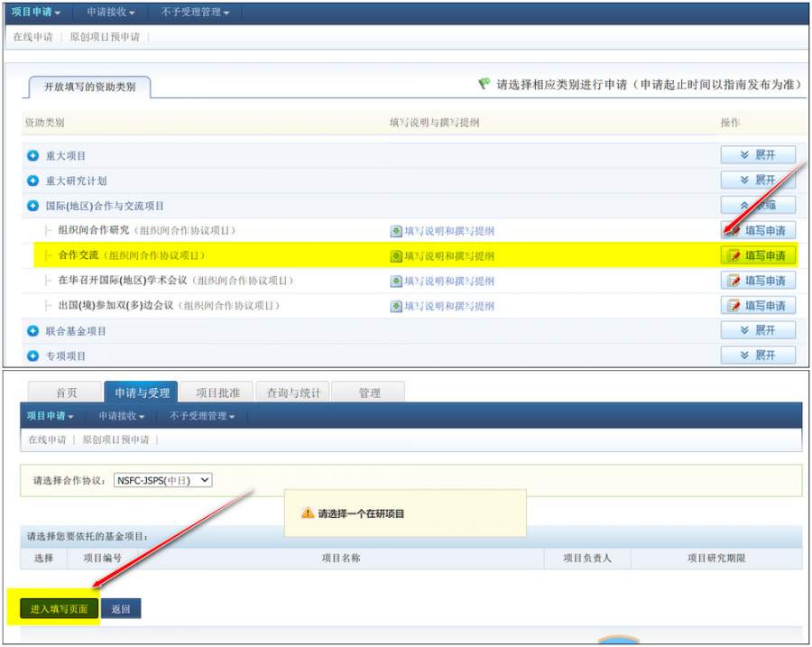
Task: Select top 在线申请 submenu item
Action: click(32, 37)
